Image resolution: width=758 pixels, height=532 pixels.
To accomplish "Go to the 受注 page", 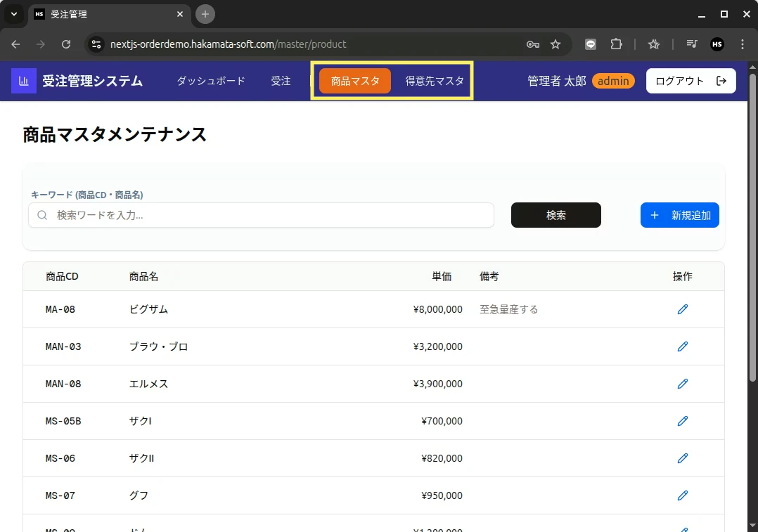I will tap(281, 81).
